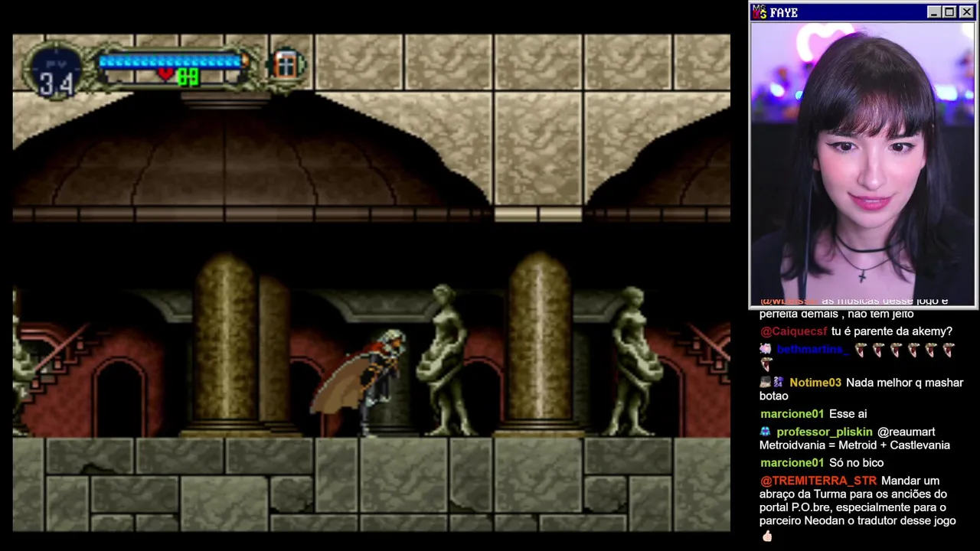Viewport: 980px width, 551px height.
Task: Open username Caiquecsf mention in chat
Action: click(x=794, y=331)
